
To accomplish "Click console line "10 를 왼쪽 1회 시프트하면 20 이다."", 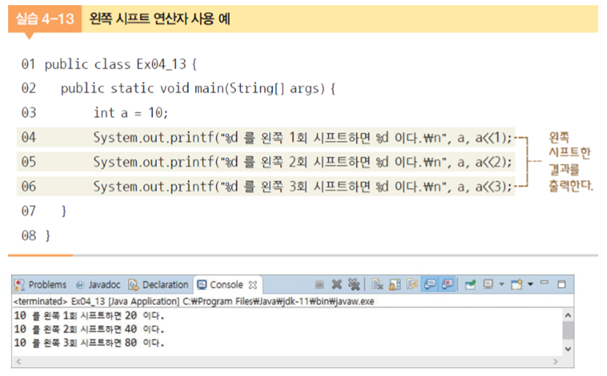I will 89,316.
